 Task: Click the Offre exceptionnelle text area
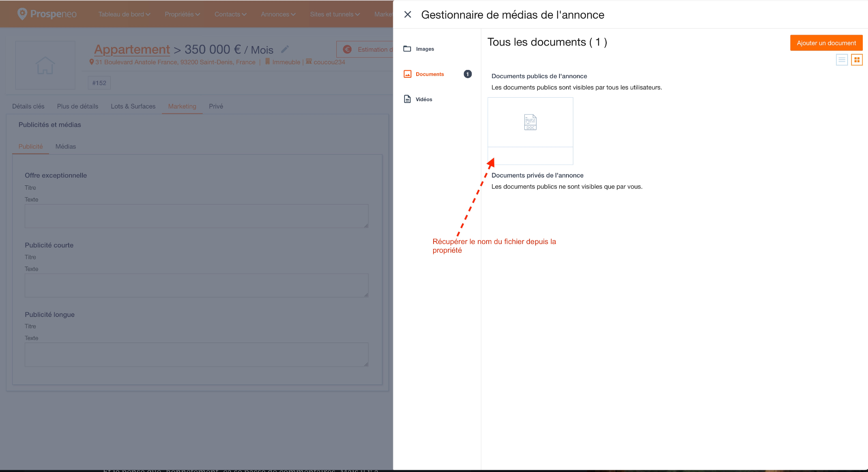coord(197,216)
